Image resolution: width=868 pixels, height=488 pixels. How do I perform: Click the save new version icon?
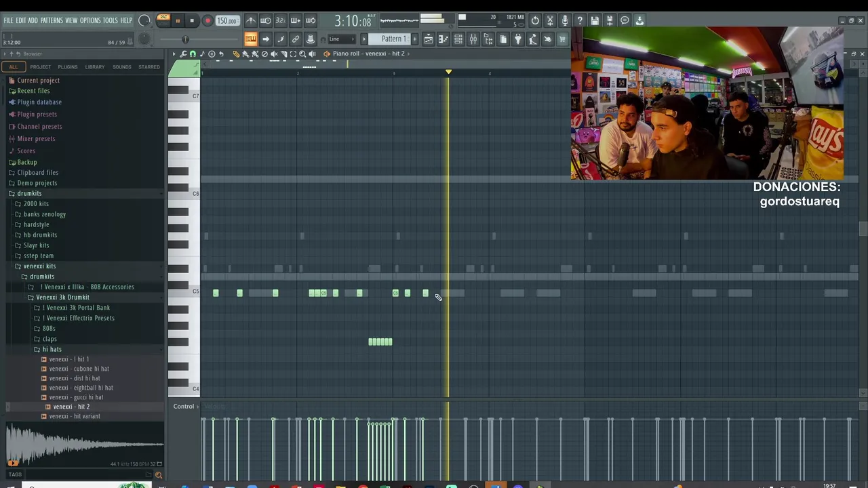pyautogui.click(x=610, y=20)
